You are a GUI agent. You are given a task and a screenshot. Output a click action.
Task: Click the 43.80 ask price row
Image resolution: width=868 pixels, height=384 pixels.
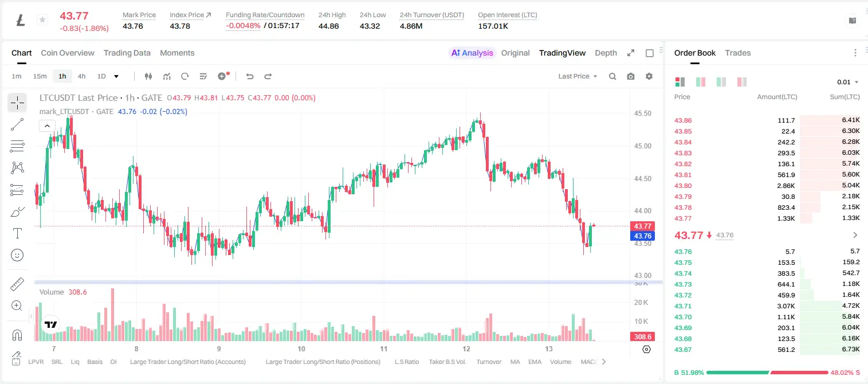(x=767, y=186)
